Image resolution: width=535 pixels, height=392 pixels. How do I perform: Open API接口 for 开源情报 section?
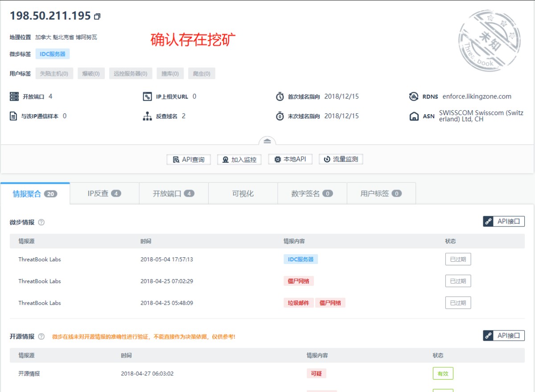click(504, 335)
